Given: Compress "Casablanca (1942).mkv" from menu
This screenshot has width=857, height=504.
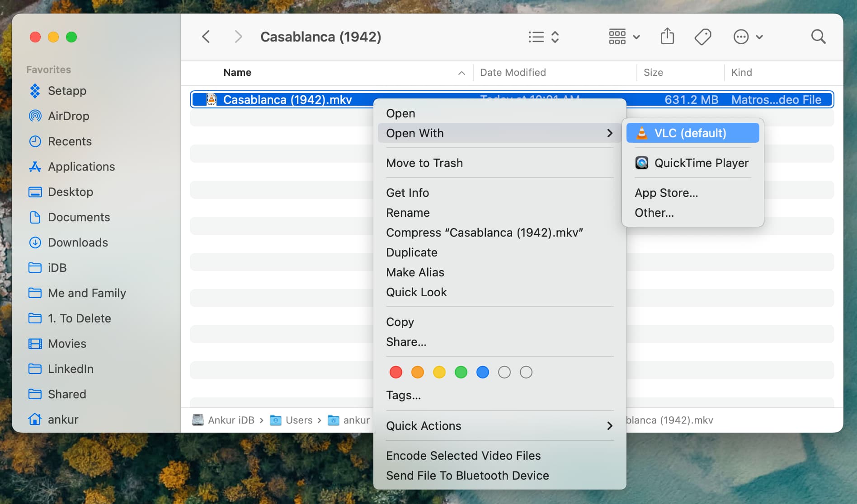Looking at the screenshot, I should point(499,233).
